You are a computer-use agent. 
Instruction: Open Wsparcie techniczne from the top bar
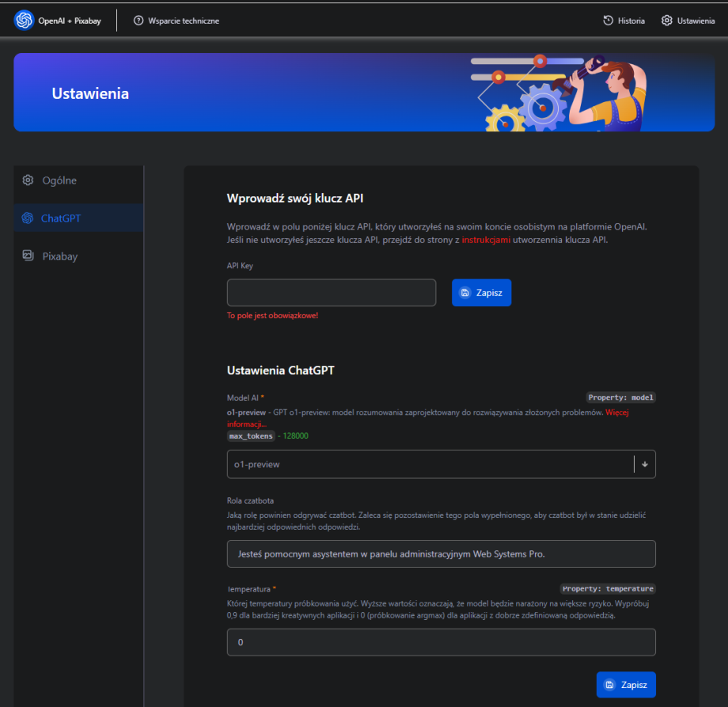tap(183, 21)
